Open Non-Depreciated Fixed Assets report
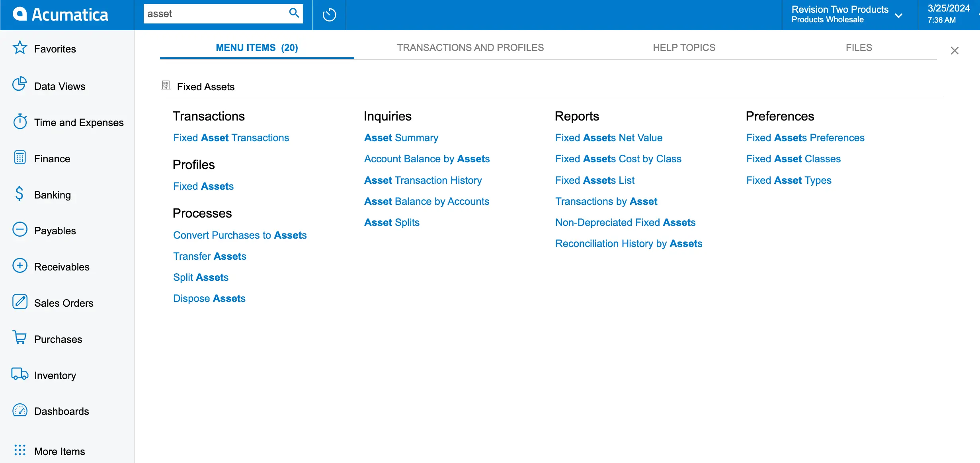The width and height of the screenshot is (980, 463). click(625, 222)
